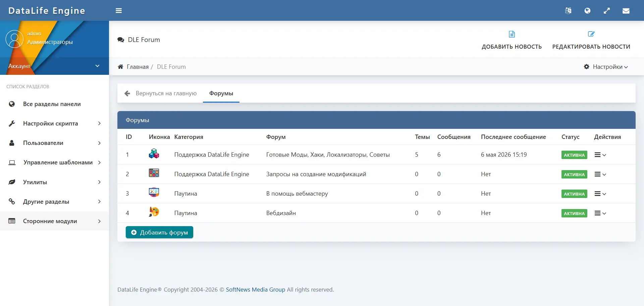Click the cubes icon of forum 1
The width and height of the screenshot is (644, 306).
point(154,154)
